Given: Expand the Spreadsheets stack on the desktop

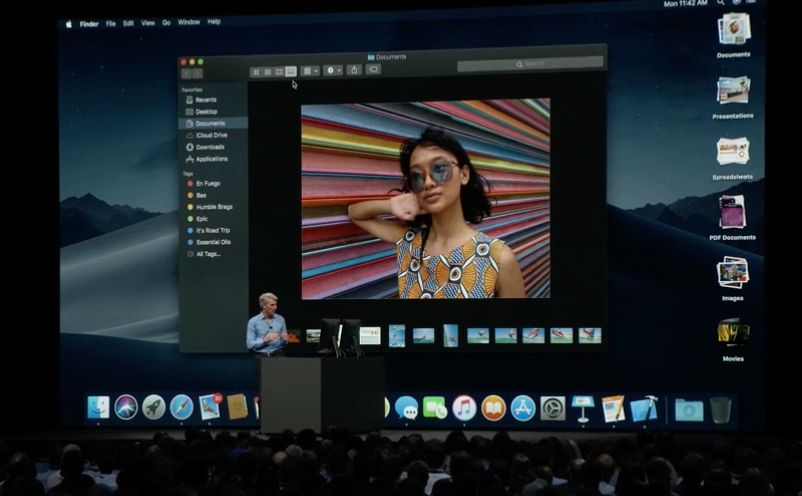Looking at the screenshot, I should [733, 151].
